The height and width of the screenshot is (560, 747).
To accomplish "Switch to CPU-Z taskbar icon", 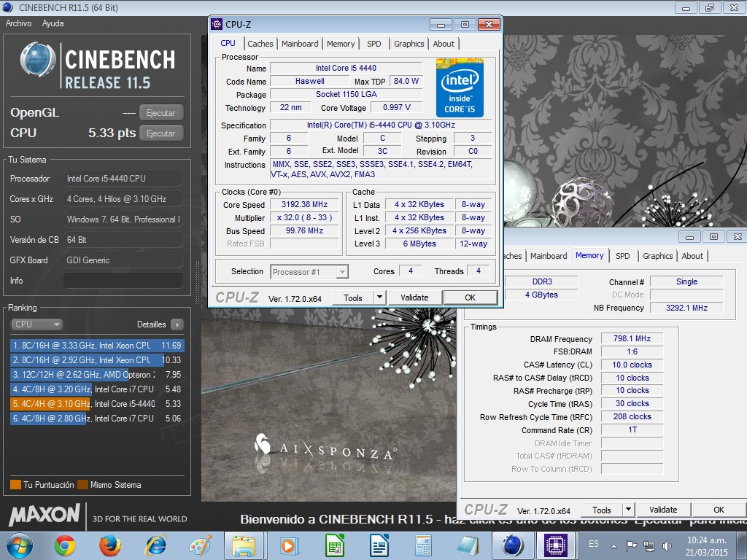I will 555,545.
